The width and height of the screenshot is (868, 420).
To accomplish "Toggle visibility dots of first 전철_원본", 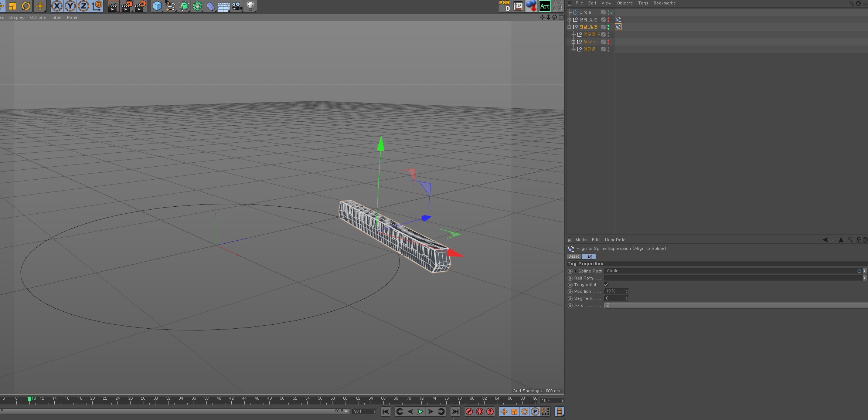I will 609,20.
